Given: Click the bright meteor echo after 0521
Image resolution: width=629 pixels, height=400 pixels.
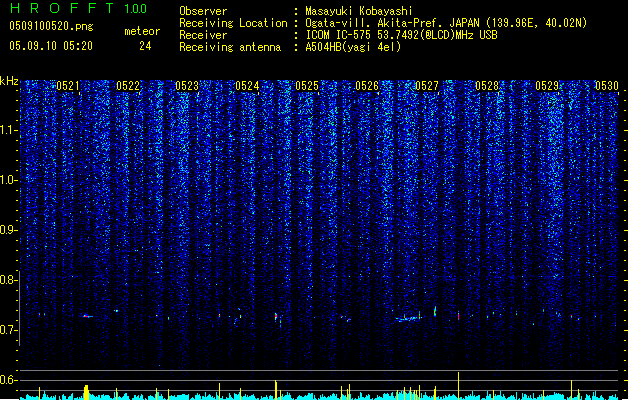Looking at the screenshot, I should pos(87,316).
